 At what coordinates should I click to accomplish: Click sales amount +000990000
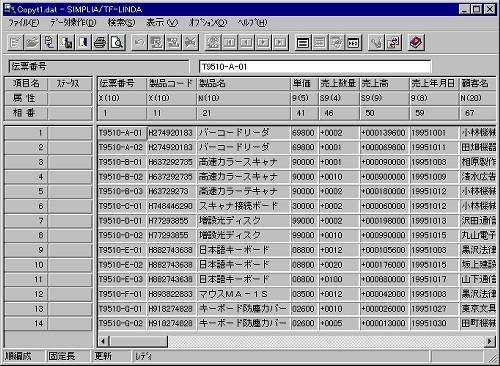(x=385, y=235)
